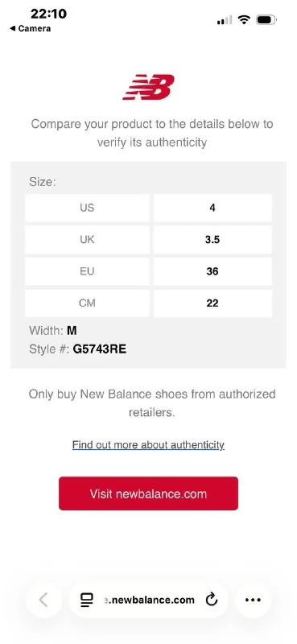Tap the Width M text
This screenshot has width=297, height=644.
point(53,330)
